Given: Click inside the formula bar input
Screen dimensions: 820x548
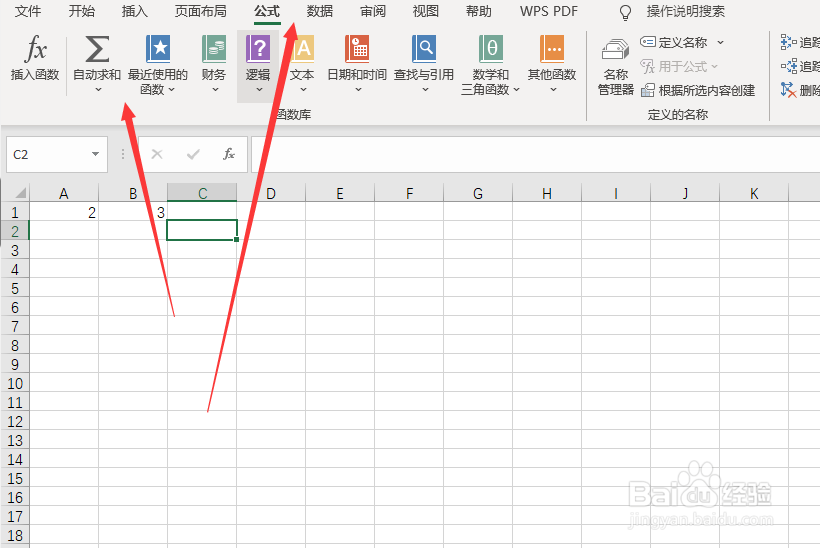Looking at the screenshot, I should pos(536,154).
